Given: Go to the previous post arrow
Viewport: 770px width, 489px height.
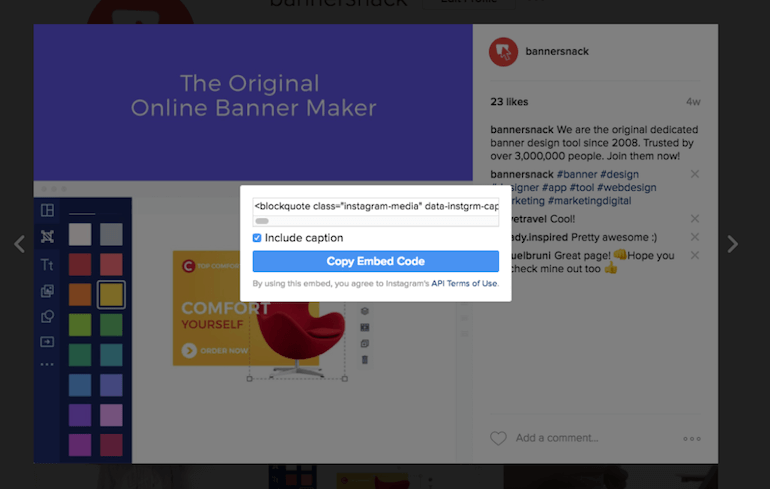Looking at the screenshot, I should 20,244.
